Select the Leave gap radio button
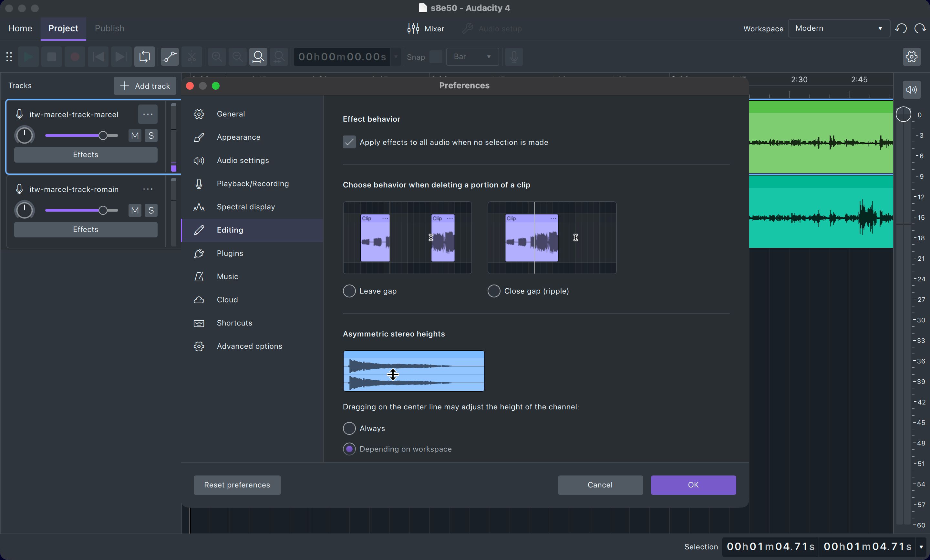 (x=349, y=291)
